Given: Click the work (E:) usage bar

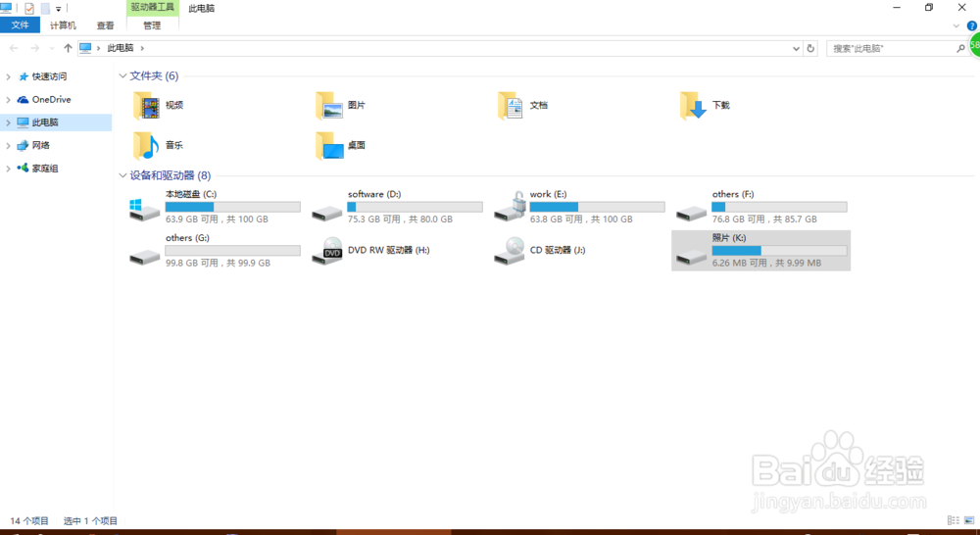Looking at the screenshot, I should (597, 207).
